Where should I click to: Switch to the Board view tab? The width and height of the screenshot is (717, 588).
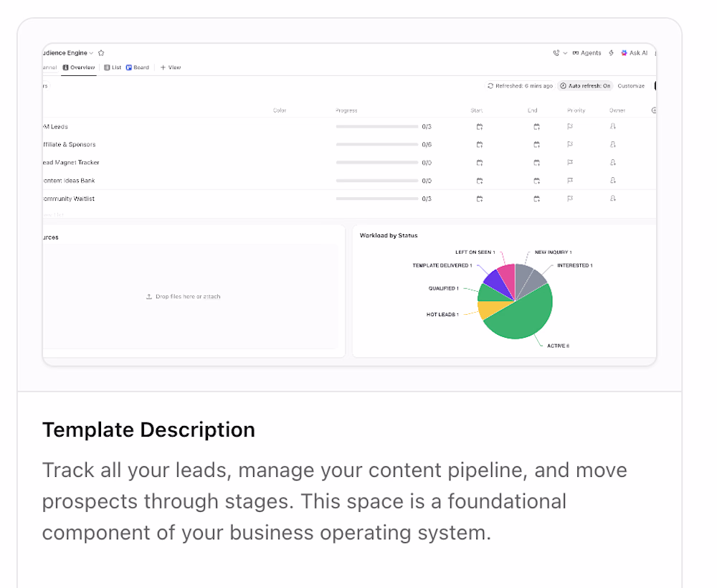[x=138, y=67]
